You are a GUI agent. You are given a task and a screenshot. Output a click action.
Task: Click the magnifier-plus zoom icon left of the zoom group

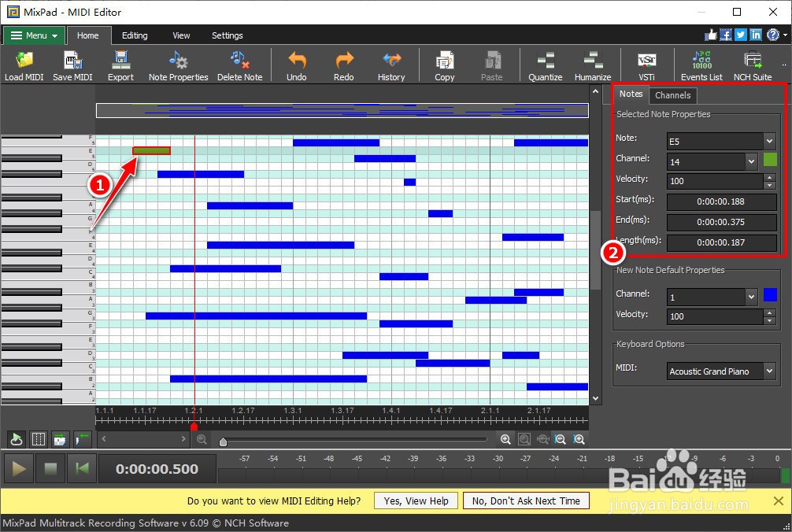click(x=505, y=440)
